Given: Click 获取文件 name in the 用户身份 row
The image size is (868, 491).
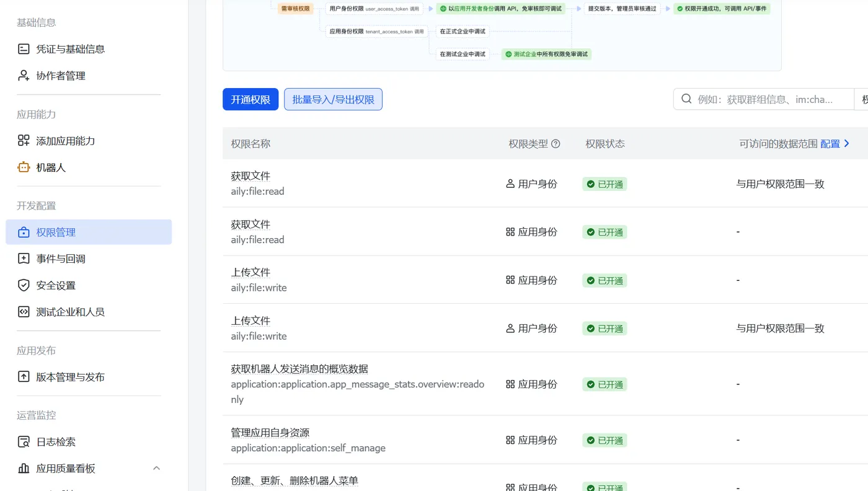Looking at the screenshot, I should (250, 176).
